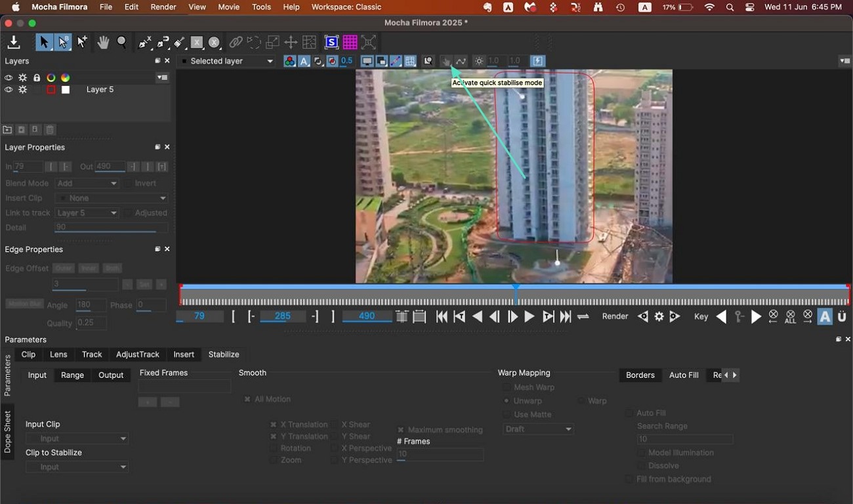Click the Show RGB Channels icon
This screenshot has height=504, width=853.
[289, 61]
